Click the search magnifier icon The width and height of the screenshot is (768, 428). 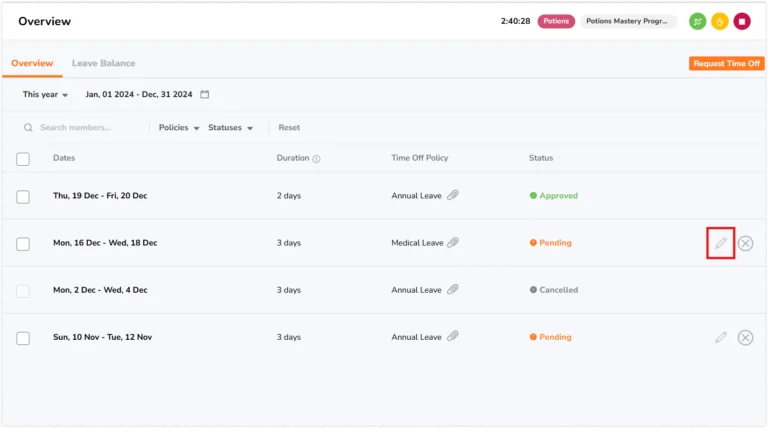[x=28, y=128]
